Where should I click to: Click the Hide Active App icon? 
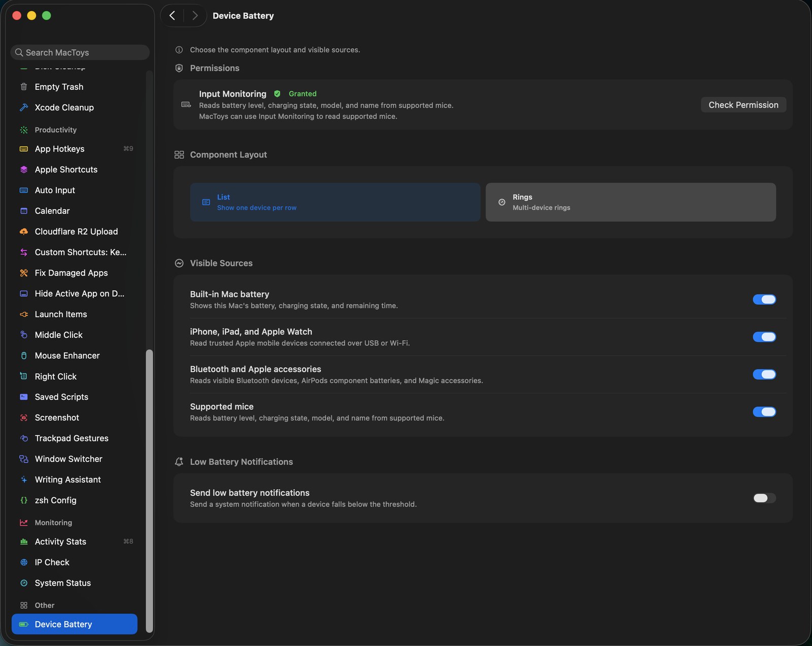[x=24, y=294]
